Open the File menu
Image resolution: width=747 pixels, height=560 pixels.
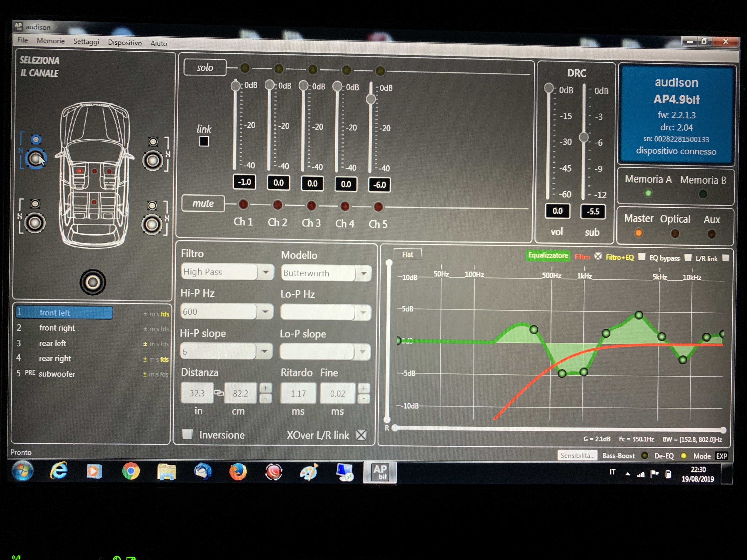[x=23, y=40]
